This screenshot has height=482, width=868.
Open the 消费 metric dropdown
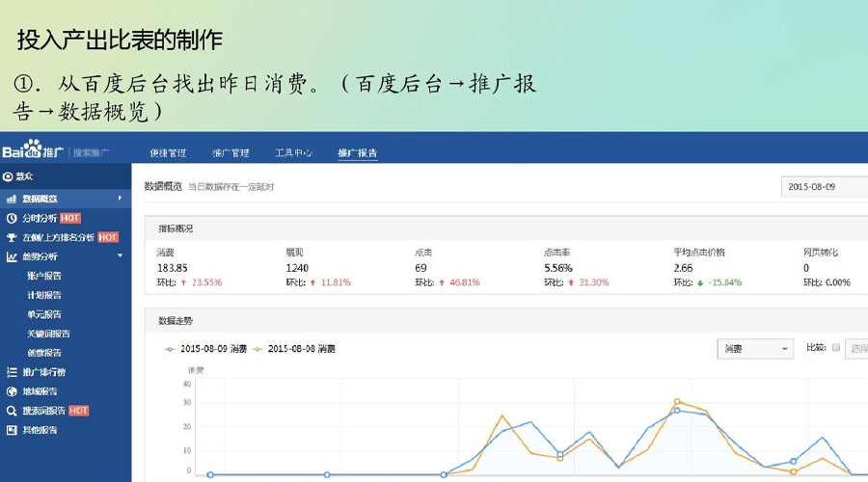[756, 349]
